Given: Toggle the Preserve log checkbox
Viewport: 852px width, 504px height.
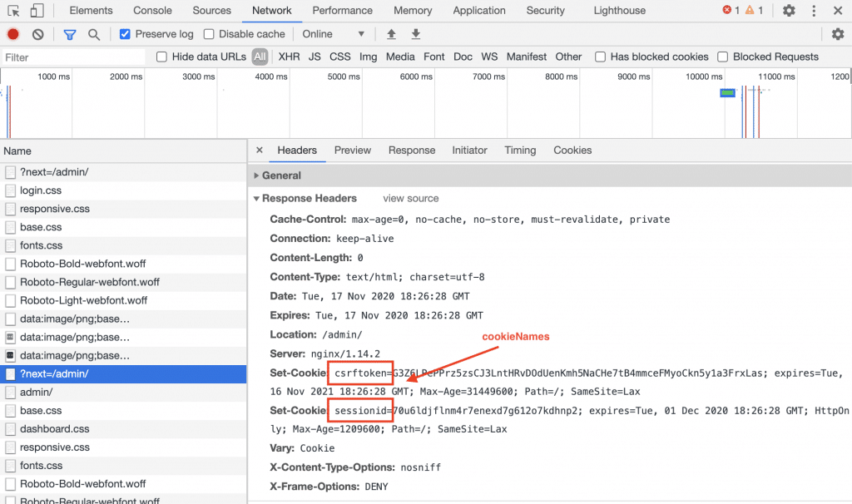Looking at the screenshot, I should [125, 34].
